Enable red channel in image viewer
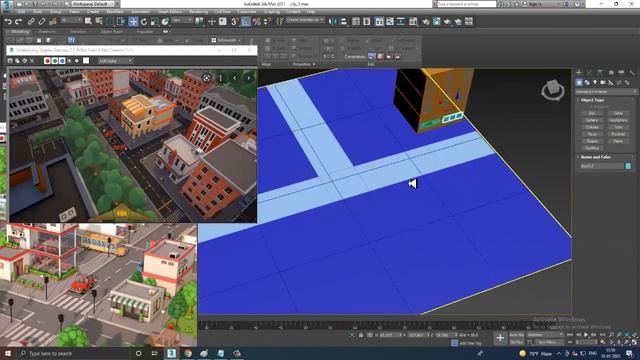 pos(47,61)
